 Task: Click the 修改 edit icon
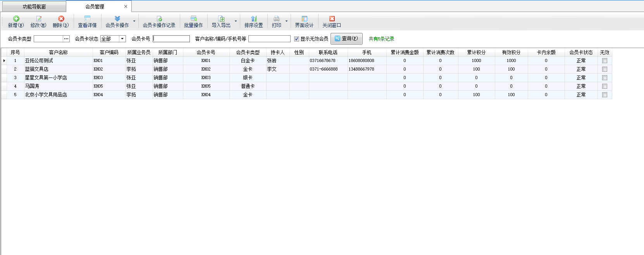38,19
